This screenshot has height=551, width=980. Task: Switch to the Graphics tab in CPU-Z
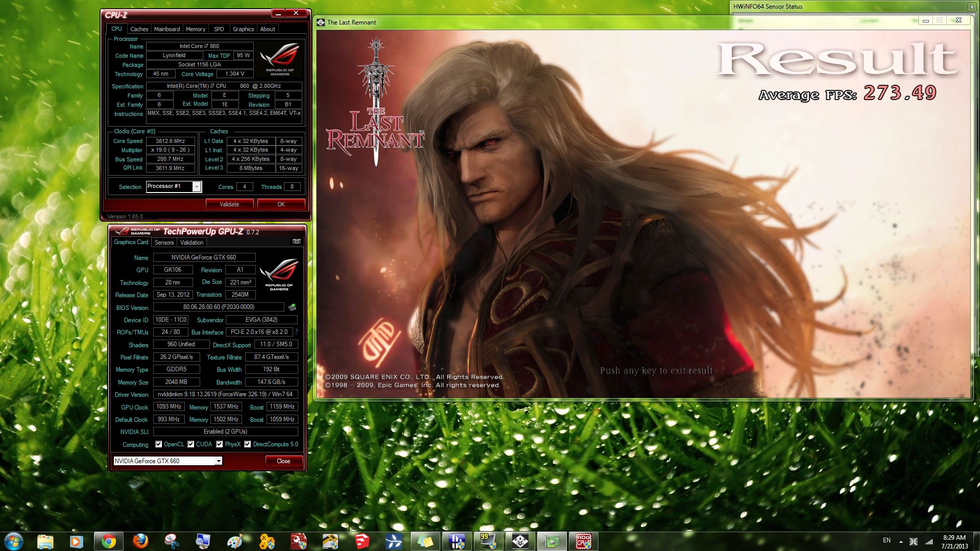[x=244, y=29]
